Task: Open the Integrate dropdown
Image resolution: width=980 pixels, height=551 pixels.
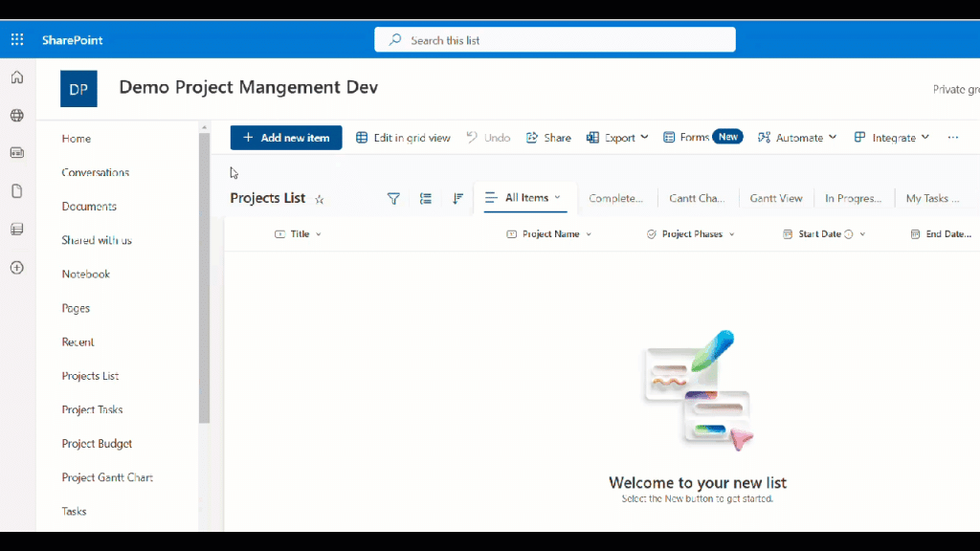Action: click(892, 138)
